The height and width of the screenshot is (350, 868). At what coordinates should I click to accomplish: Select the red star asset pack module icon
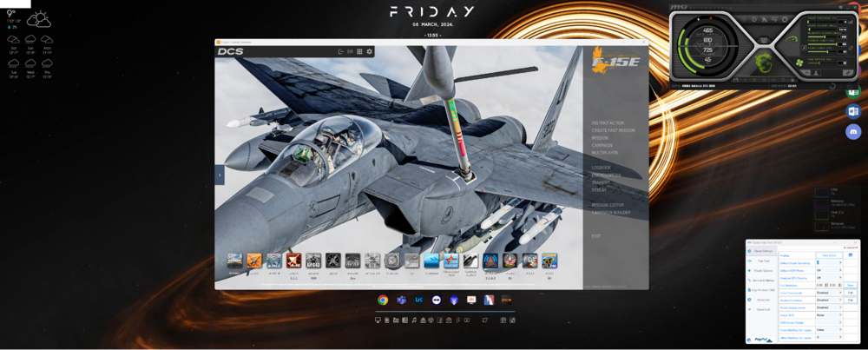point(450,261)
